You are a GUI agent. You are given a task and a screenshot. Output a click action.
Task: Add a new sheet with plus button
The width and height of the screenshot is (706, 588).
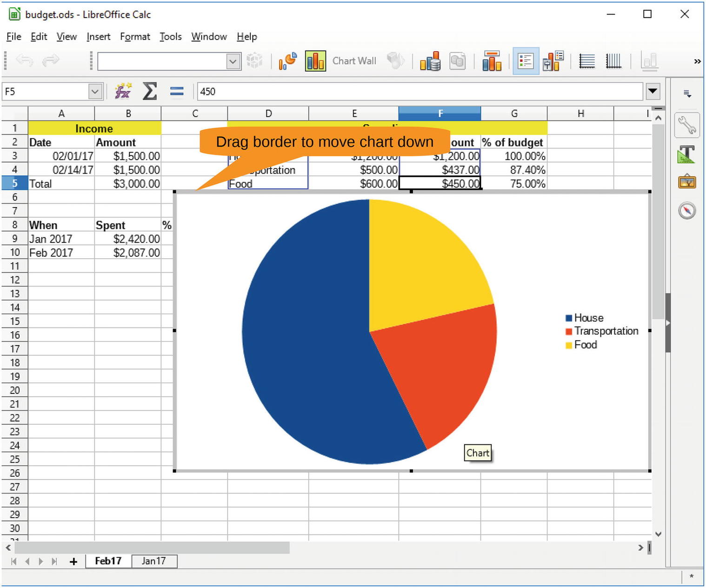pos(73,561)
